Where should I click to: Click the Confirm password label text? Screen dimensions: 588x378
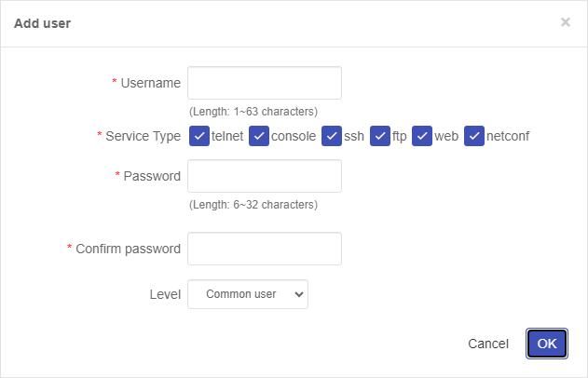(x=128, y=249)
